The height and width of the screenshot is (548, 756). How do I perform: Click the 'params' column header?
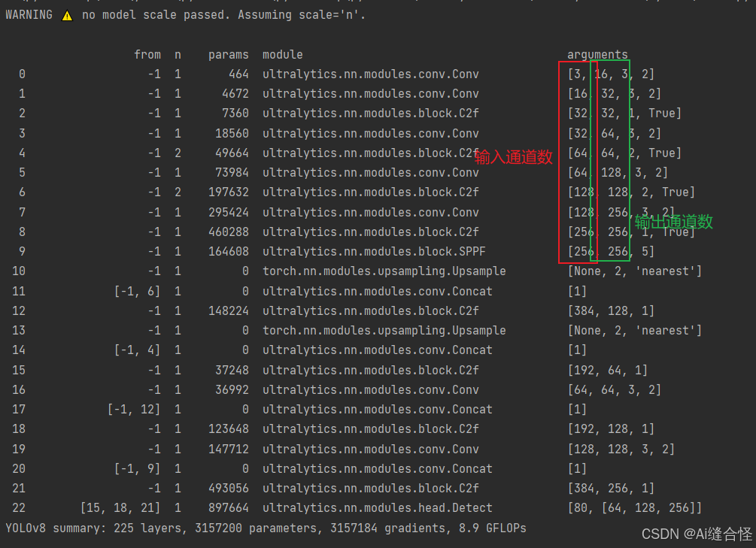(229, 54)
